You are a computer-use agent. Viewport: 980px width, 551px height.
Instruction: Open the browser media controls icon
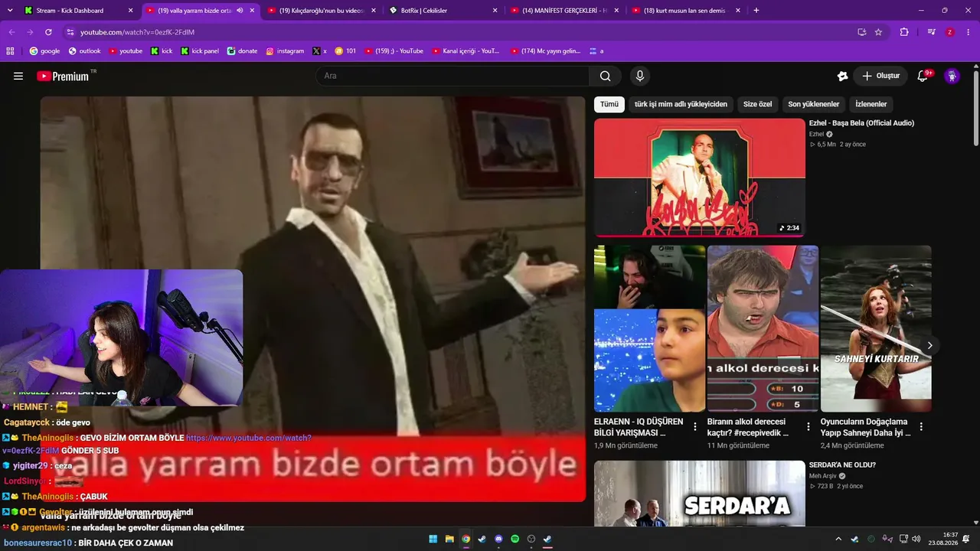tap(931, 32)
